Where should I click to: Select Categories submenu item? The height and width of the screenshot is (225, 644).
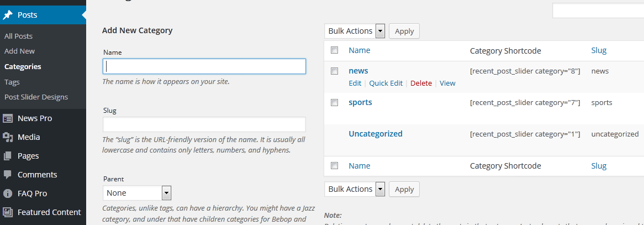click(x=23, y=67)
